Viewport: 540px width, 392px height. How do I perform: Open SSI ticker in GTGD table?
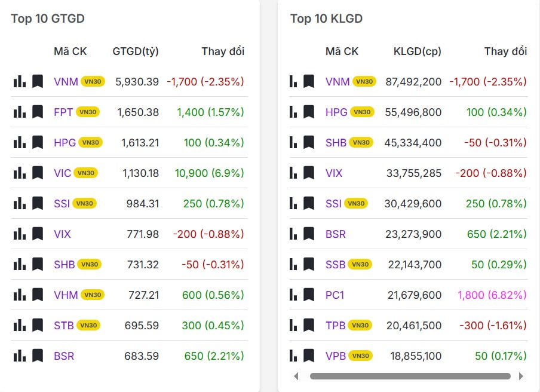pos(62,203)
